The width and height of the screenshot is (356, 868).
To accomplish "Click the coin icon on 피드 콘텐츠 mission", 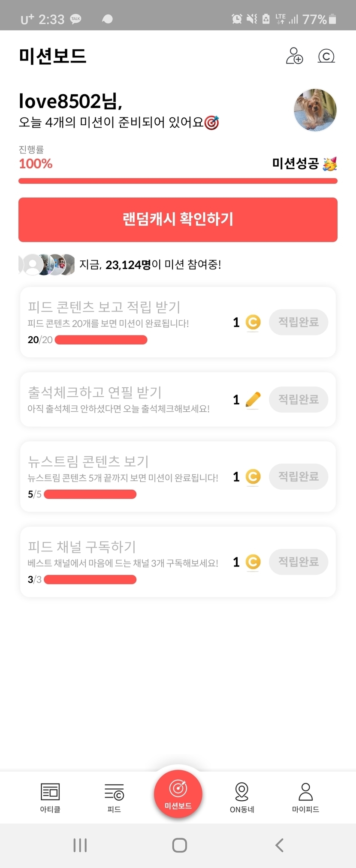I will pos(253,322).
